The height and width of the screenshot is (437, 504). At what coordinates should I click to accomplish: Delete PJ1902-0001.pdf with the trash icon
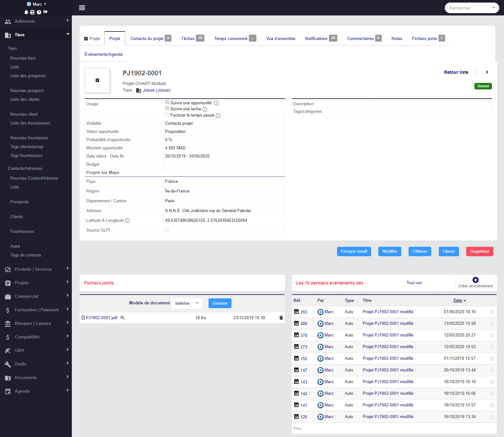tap(281, 318)
